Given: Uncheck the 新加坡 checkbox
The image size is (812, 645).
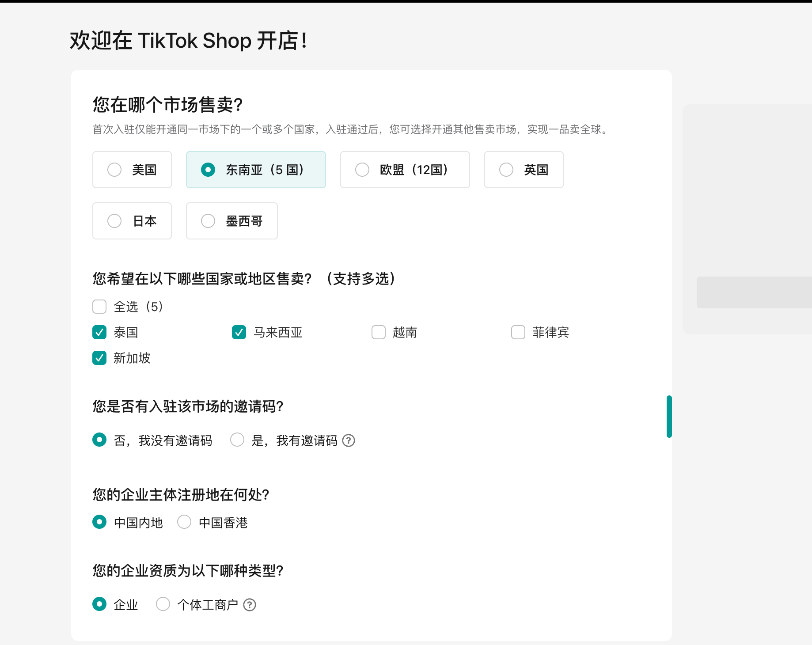Looking at the screenshot, I should 99,358.
